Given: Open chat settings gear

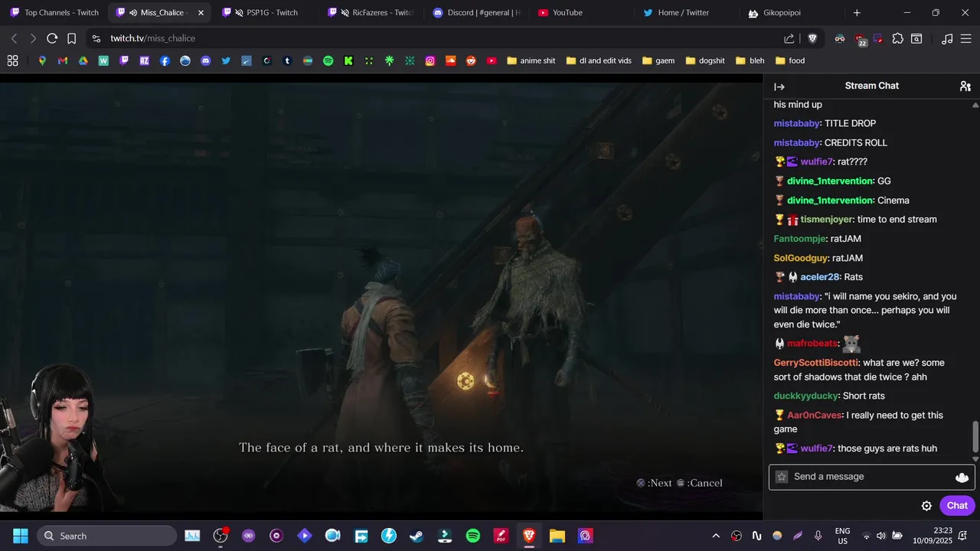Looking at the screenshot, I should tap(926, 506).
